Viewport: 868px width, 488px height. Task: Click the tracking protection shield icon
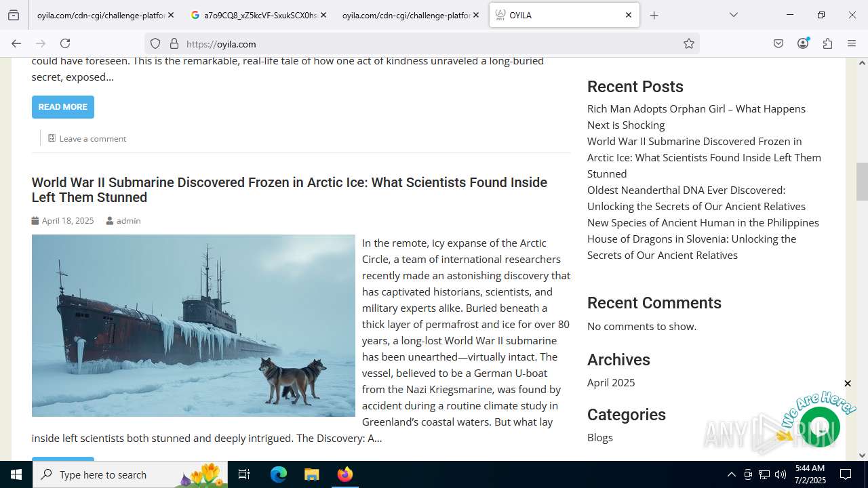(x=155, y=43)
